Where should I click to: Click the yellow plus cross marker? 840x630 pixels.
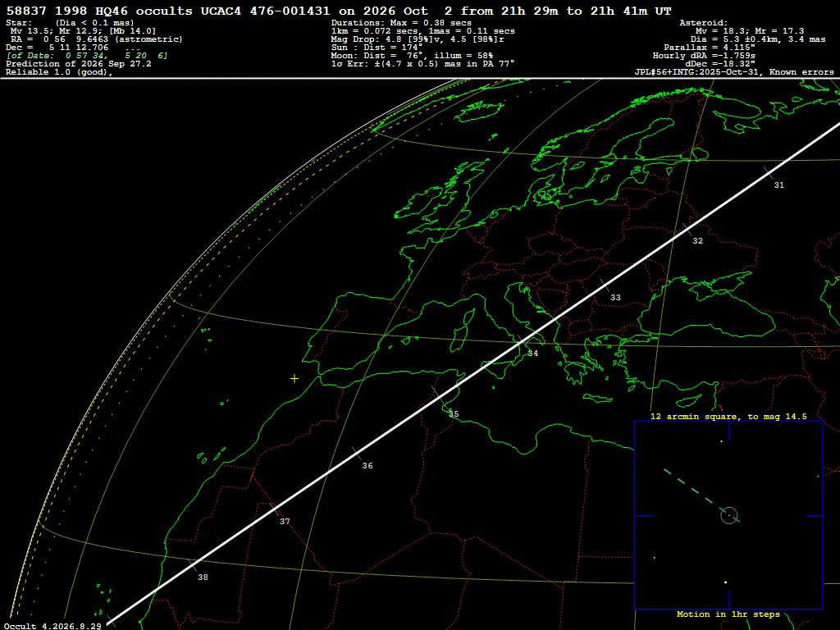tap(294, 379)
